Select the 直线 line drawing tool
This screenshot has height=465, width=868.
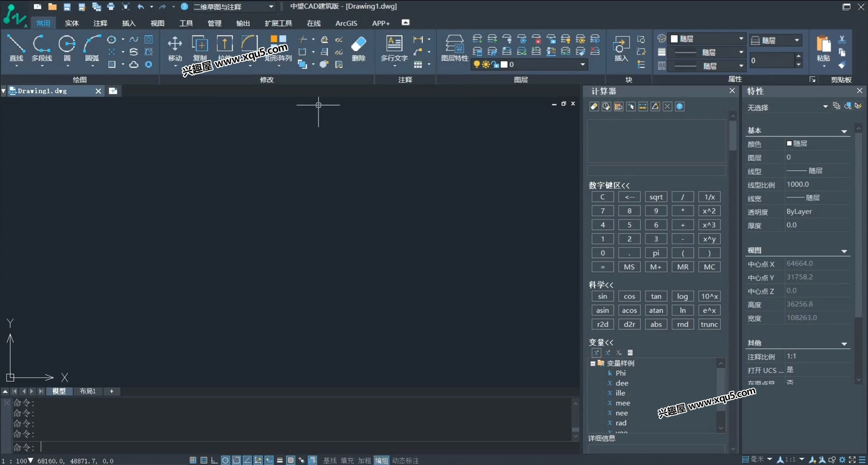[16, 48]
